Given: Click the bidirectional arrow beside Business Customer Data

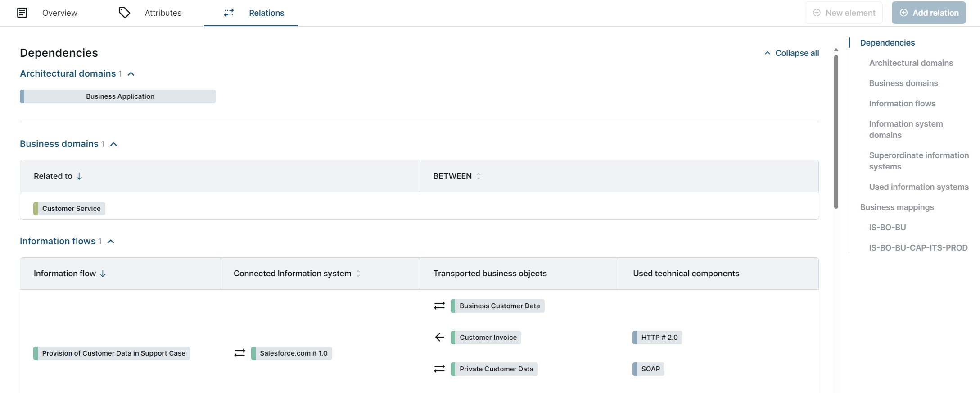Looking at the screenshot, I should tap(439, 306).
